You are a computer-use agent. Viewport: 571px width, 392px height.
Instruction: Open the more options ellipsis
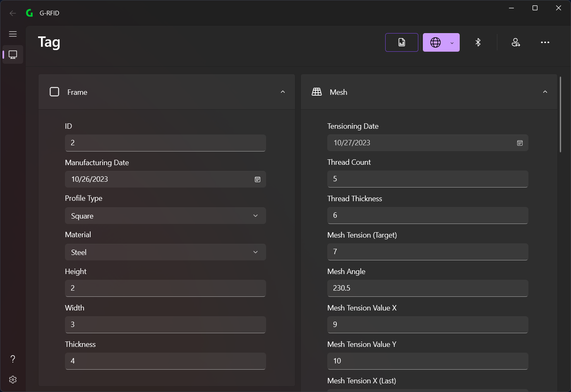[x=545, y=42]
